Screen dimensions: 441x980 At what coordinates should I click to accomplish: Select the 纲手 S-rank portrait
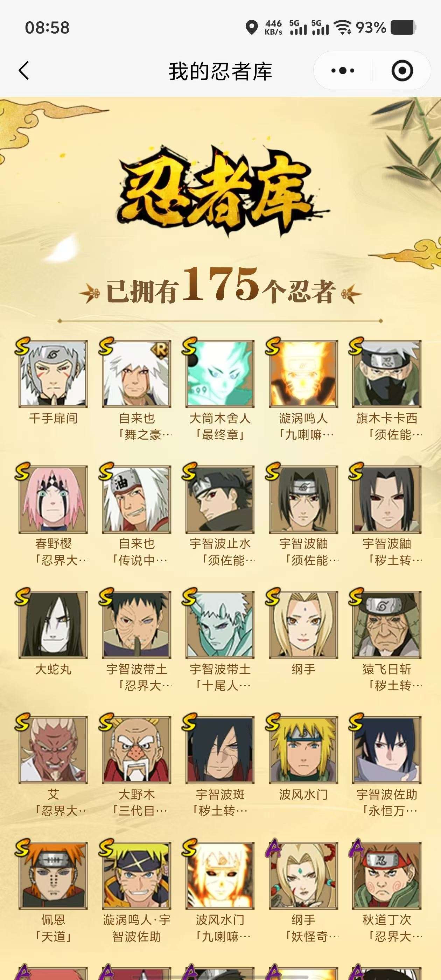click(304, 625)
